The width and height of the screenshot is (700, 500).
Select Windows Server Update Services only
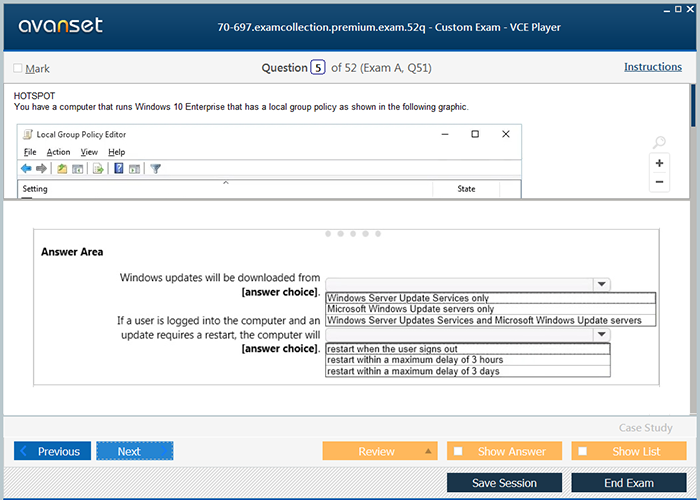491,298
